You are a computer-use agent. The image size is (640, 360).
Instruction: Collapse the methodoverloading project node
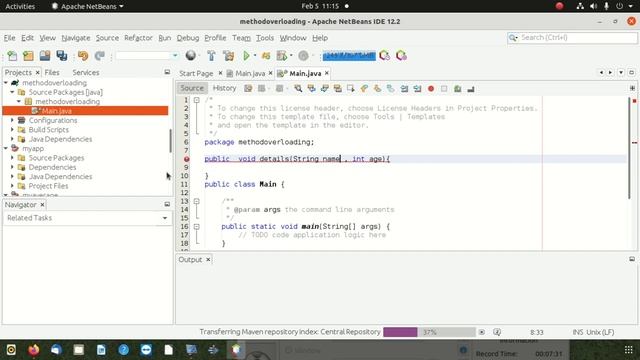[6, 83]
